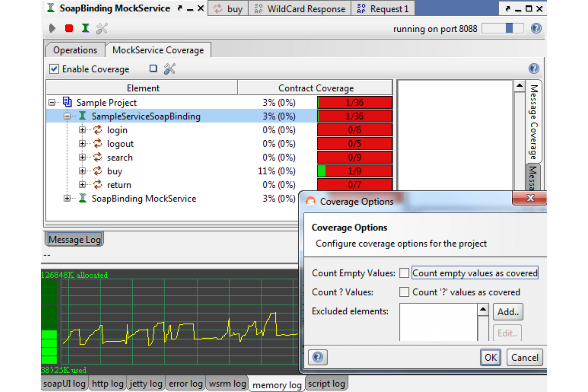Select the vertical Message Coverage tab
Viewport: 588px width, 392px height.
coord(534,121)
